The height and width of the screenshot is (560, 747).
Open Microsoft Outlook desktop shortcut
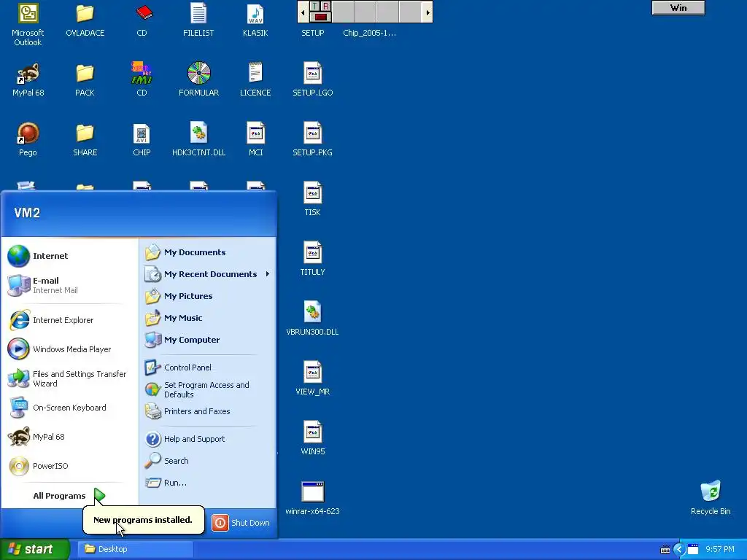point(28,25)
